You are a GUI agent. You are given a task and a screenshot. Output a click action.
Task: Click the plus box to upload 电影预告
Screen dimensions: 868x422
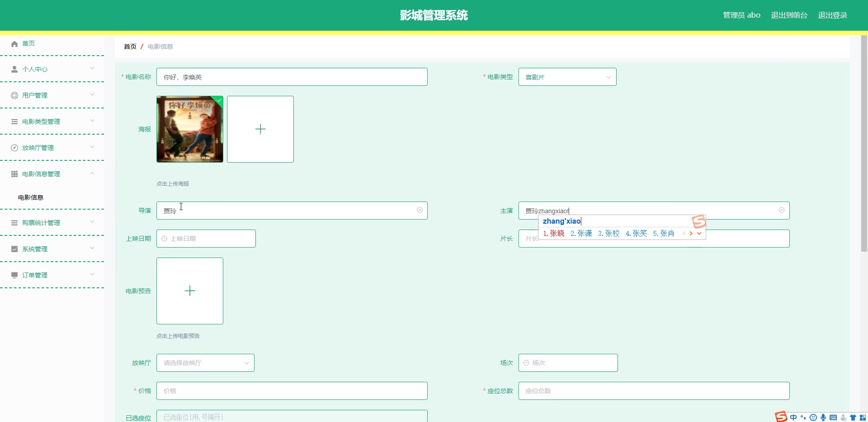click(x=190, y=291)
